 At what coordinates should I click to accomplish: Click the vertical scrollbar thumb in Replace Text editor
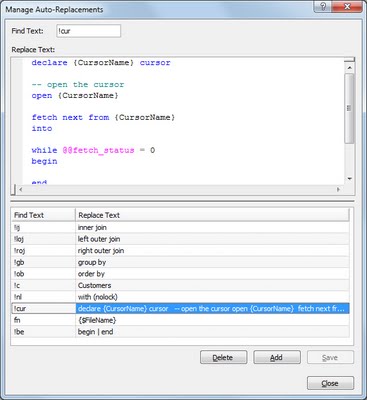(x=349, y=108)
